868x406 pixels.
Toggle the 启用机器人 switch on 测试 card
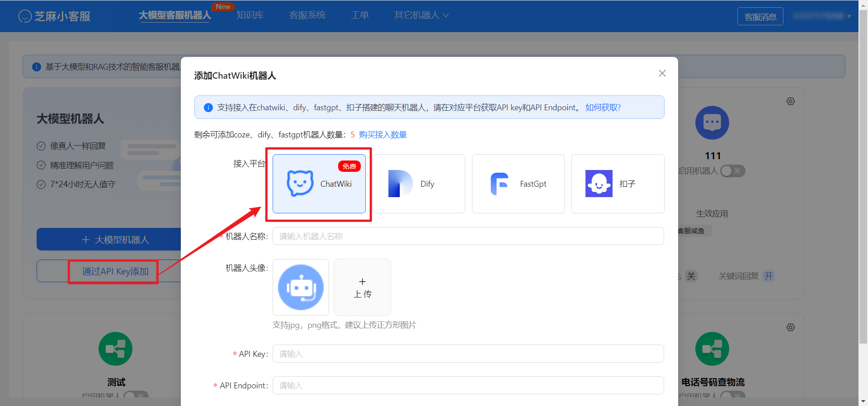pos(136,394)
